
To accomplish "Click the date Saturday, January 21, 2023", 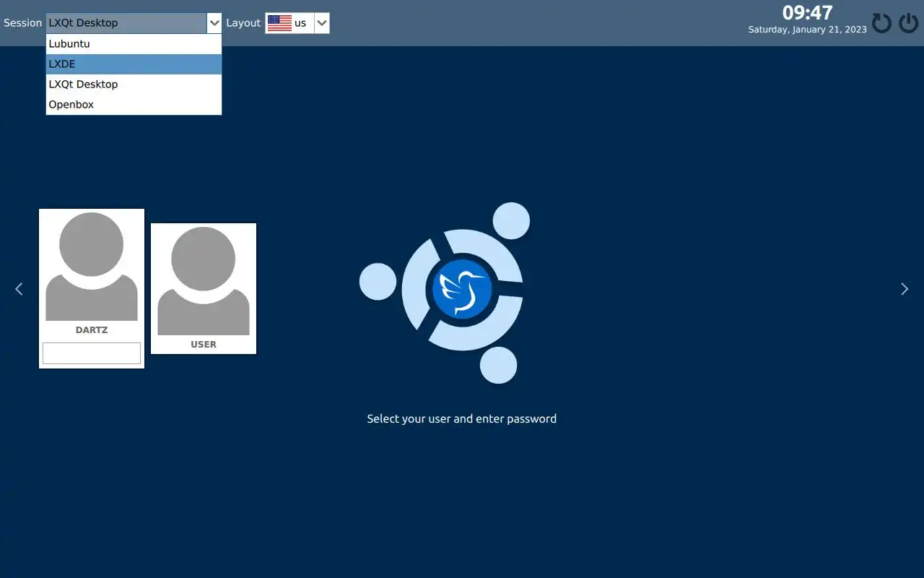I will tap(808, 30).
